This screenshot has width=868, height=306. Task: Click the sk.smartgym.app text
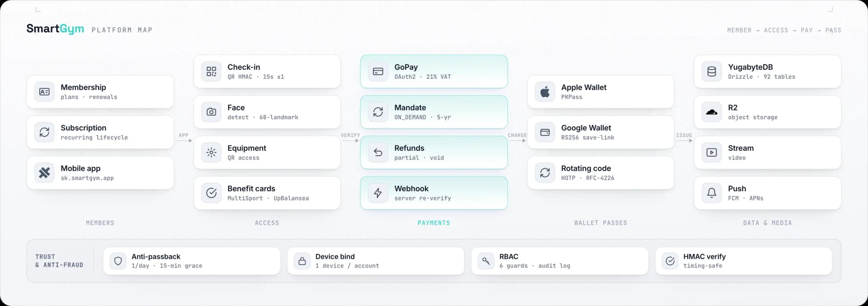click(x=87, y=178)
